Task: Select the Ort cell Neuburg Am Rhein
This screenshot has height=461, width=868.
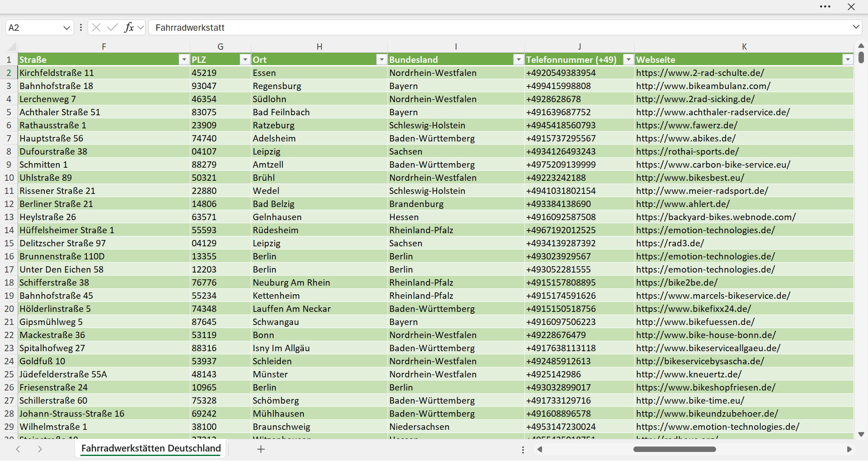Action: tap(319, 282)
